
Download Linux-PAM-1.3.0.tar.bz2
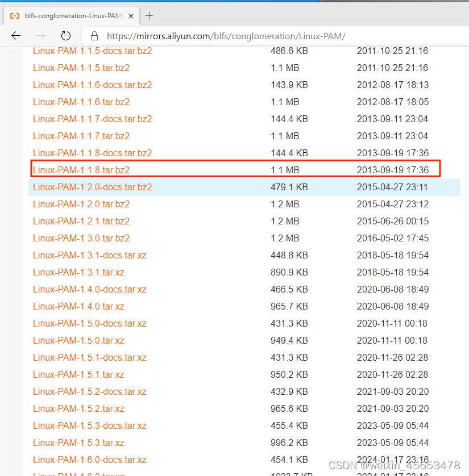click(81, 238)
